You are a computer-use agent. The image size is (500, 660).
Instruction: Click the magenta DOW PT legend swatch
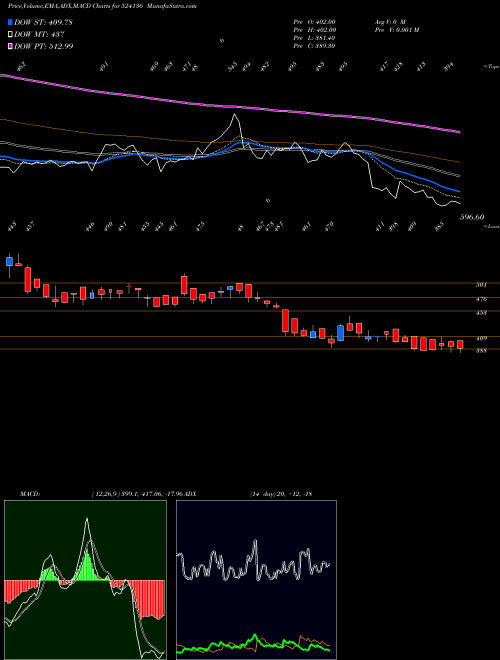coord(10,46)
